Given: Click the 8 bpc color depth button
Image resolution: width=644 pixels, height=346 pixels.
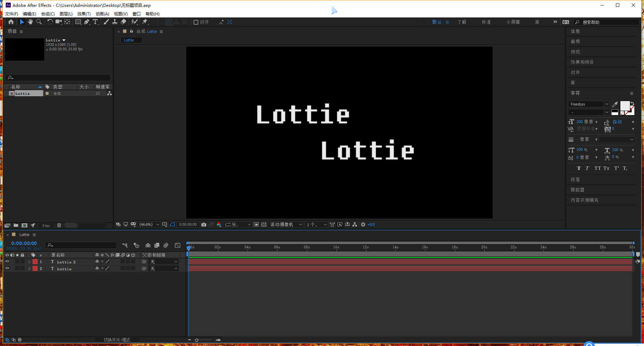Looking at the screenshot, I should pyautogui.click(x=46, y=226).
